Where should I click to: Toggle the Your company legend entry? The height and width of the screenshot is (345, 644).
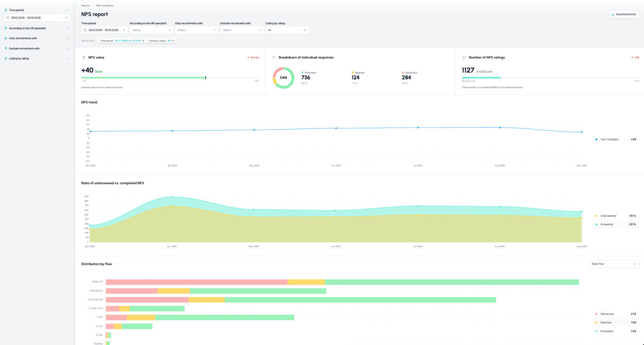(x=616, y=139)
